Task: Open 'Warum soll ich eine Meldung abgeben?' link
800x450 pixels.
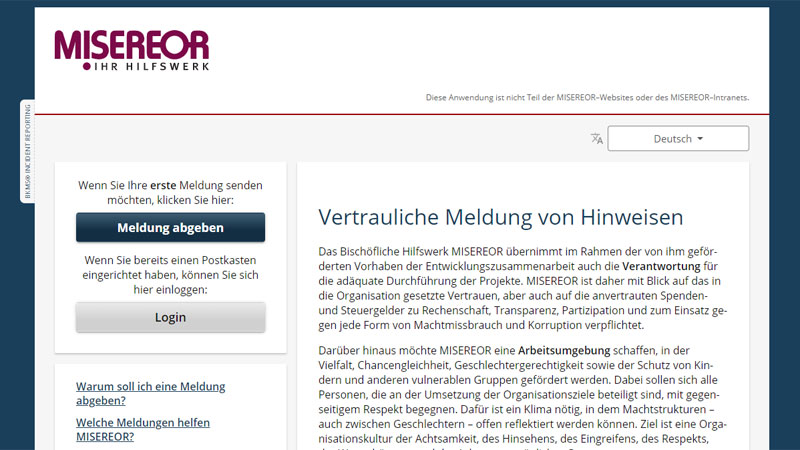Action: (x=151, y=393)
